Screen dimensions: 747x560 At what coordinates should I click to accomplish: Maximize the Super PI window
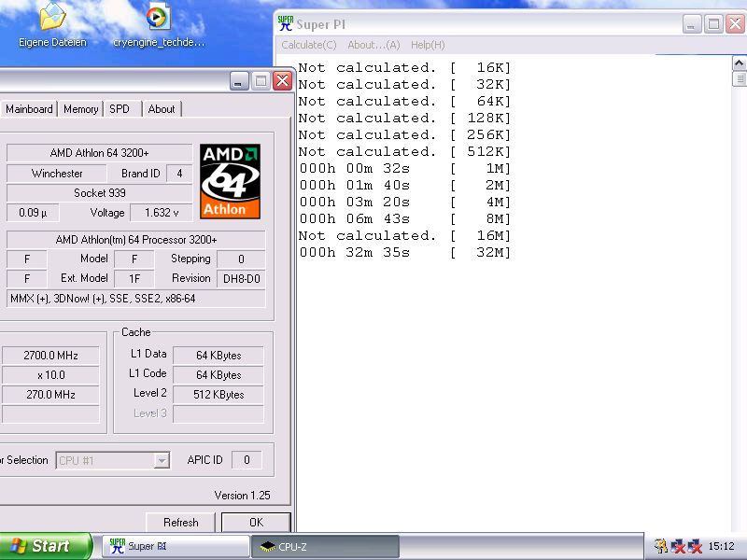click(x=713, y=24)
